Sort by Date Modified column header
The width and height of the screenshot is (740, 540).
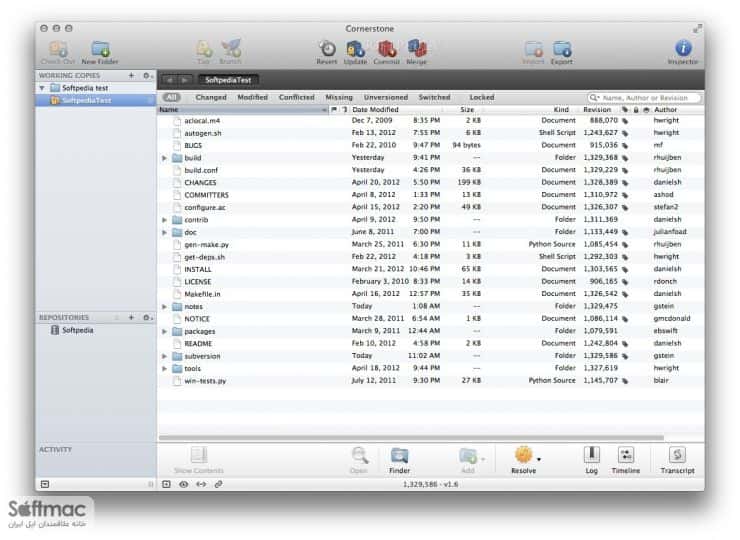395,110
